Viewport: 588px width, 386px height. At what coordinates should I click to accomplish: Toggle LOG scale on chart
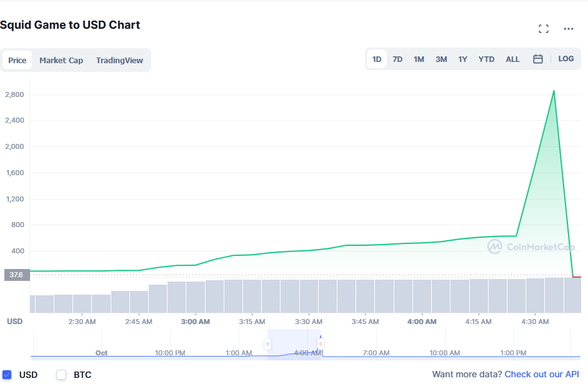click(x=566, y=59)
